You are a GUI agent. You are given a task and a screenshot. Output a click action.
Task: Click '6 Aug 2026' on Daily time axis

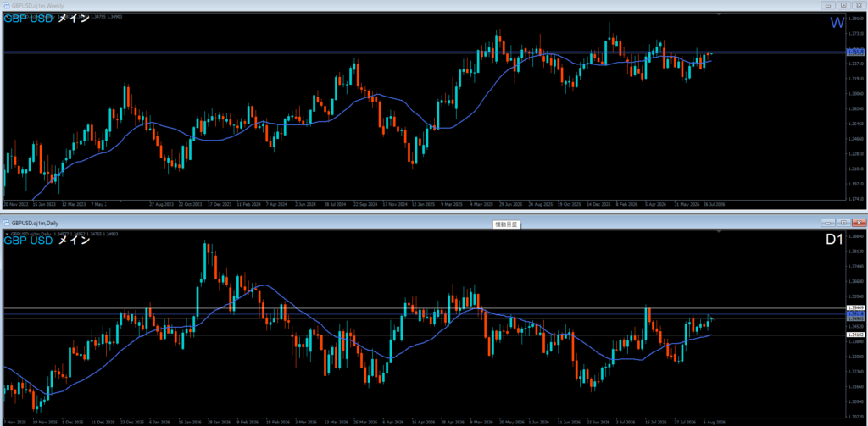pos(714,422)
